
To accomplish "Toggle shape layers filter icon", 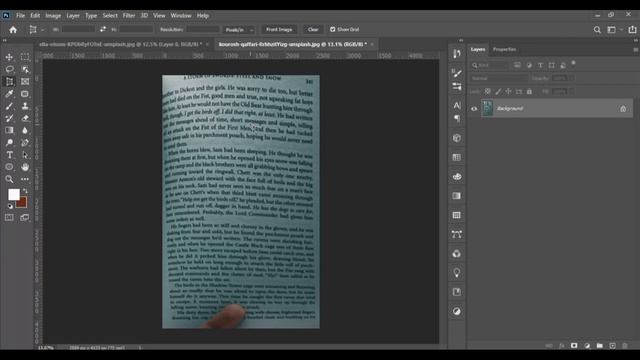I will coord(552,65).
